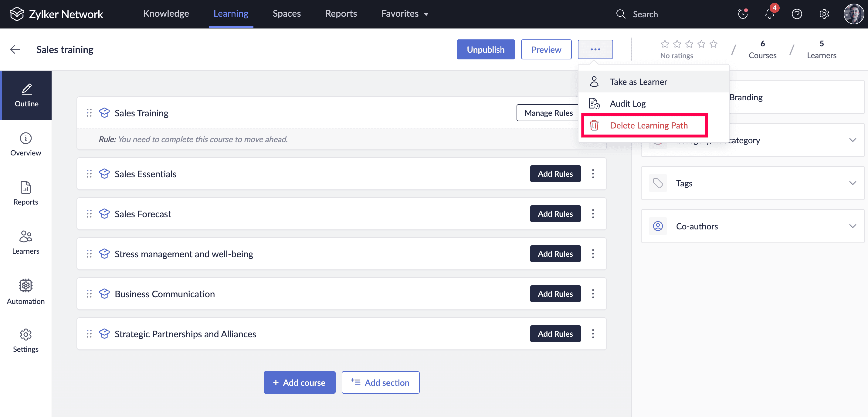Screen dimensions: 868x417
Task: Click the Search field
Action: pos(645,14)
